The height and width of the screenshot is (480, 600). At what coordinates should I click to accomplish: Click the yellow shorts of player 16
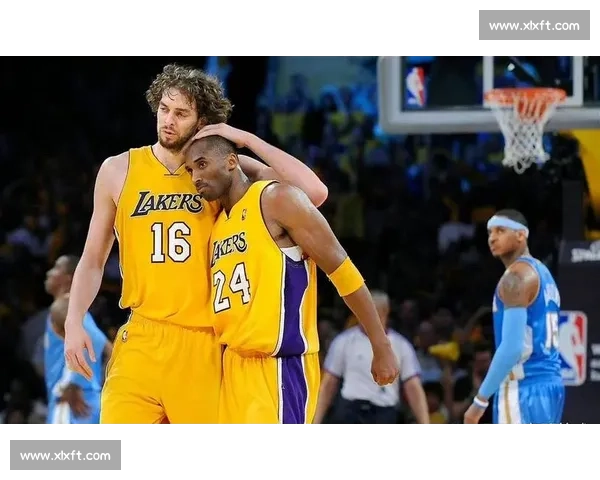(160, 370)
